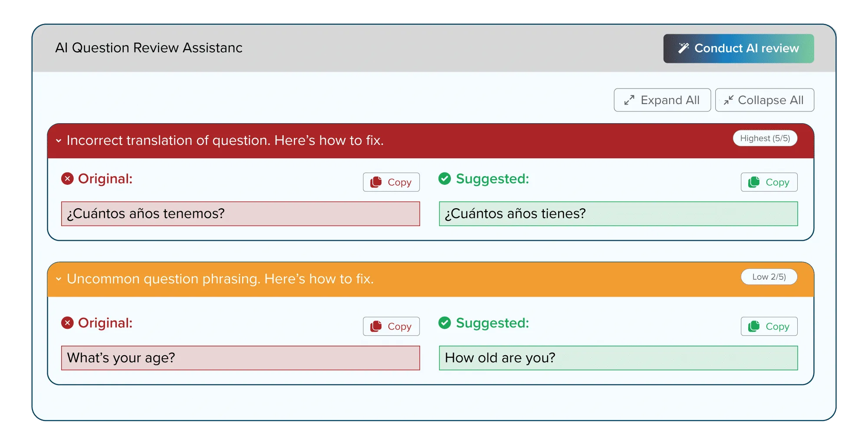The height and width of the screenshot is (445, 868).
Task: Click the red X icon beside first Original label
Action: [x=67, y=178]
